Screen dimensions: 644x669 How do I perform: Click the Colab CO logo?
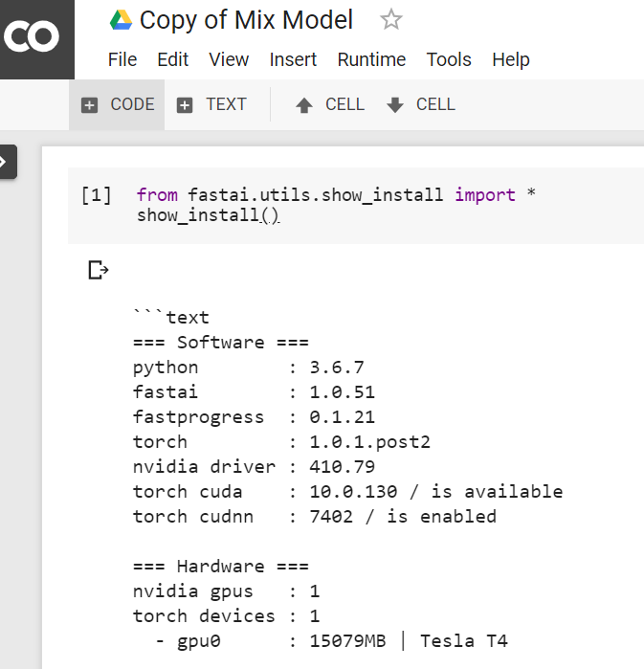pyautogui.click(x=32, y=36)
